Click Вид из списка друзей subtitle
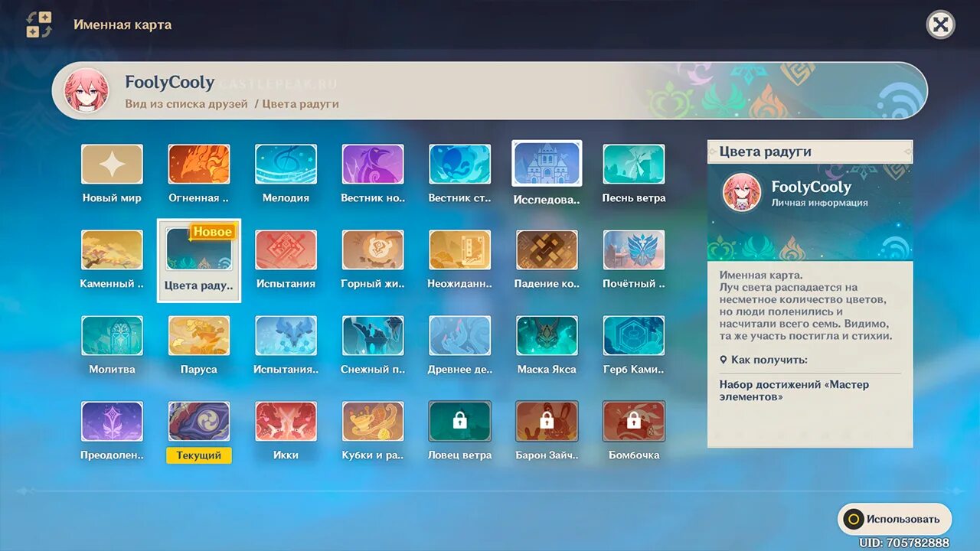This screenshot has width=980, height=551. [x=186, y=103]
